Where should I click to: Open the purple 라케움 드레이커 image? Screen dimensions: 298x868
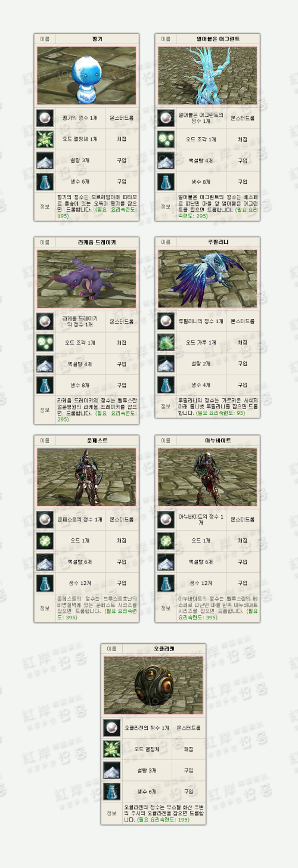pyautogui.click(x=86, y=279)
